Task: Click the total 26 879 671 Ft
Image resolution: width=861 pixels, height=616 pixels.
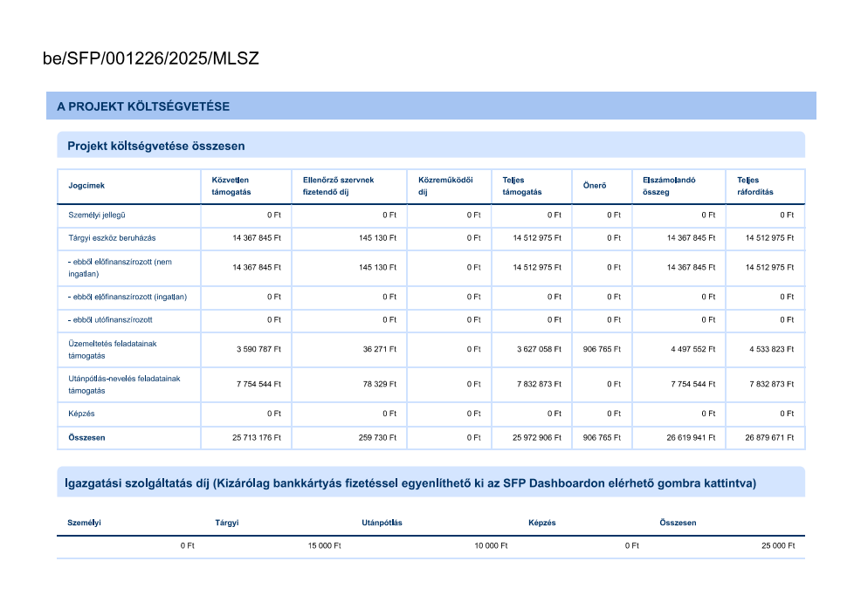Action: click(769, 438)
